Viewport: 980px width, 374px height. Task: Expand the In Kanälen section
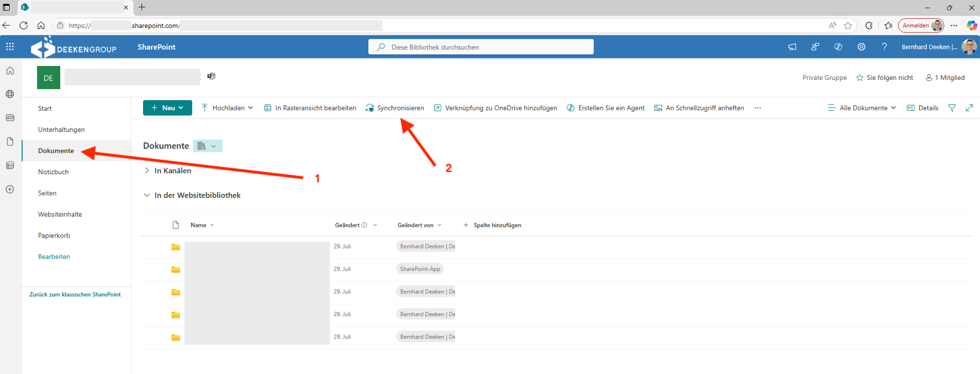click(x=147, y=171)
